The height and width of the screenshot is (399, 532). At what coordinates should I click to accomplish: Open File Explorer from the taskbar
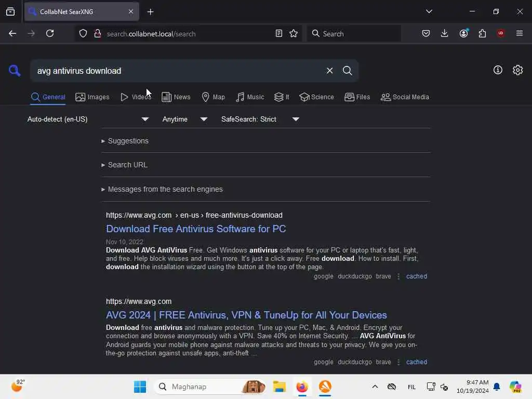279,387
